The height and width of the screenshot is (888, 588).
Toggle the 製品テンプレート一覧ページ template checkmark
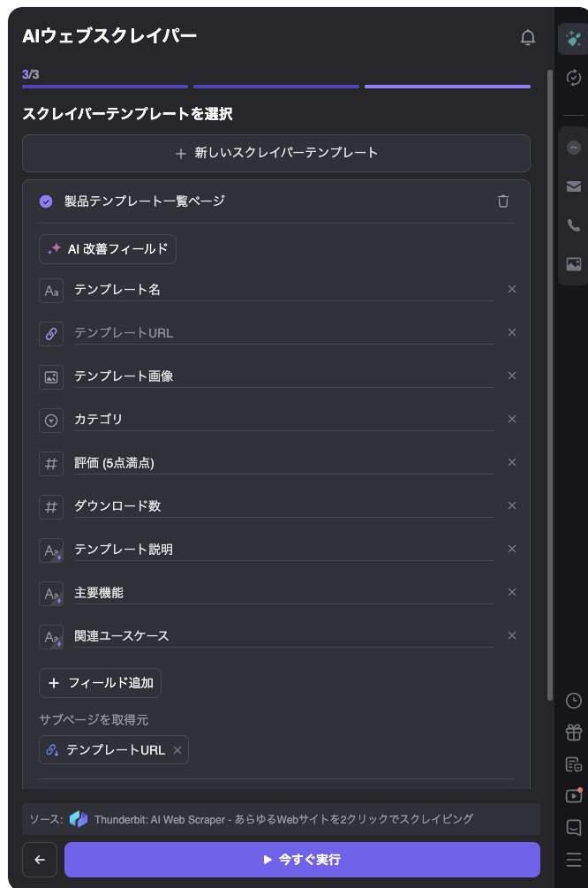46,201
